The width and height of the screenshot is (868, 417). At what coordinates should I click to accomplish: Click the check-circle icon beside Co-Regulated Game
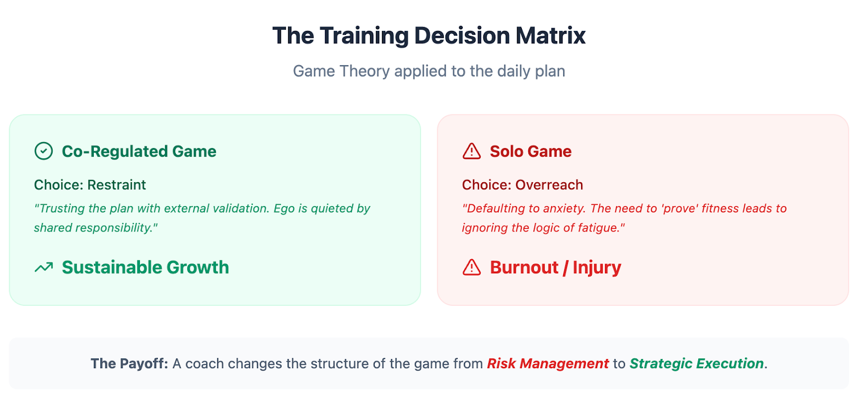[43, 151]
